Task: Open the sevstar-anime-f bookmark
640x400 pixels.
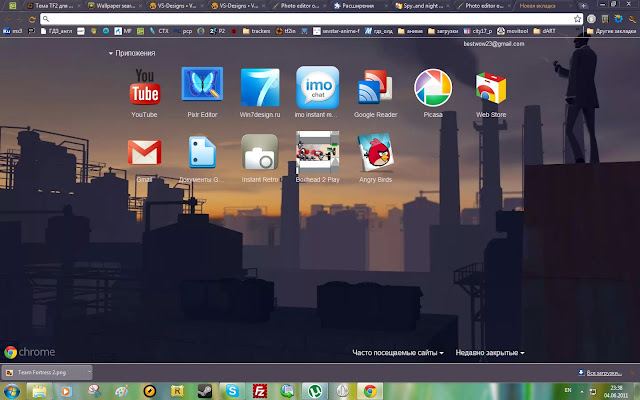Action: 336,31
